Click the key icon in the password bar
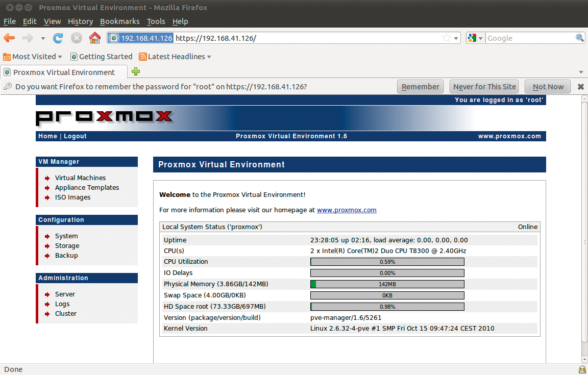588x375 pixels. coord(9,86)
